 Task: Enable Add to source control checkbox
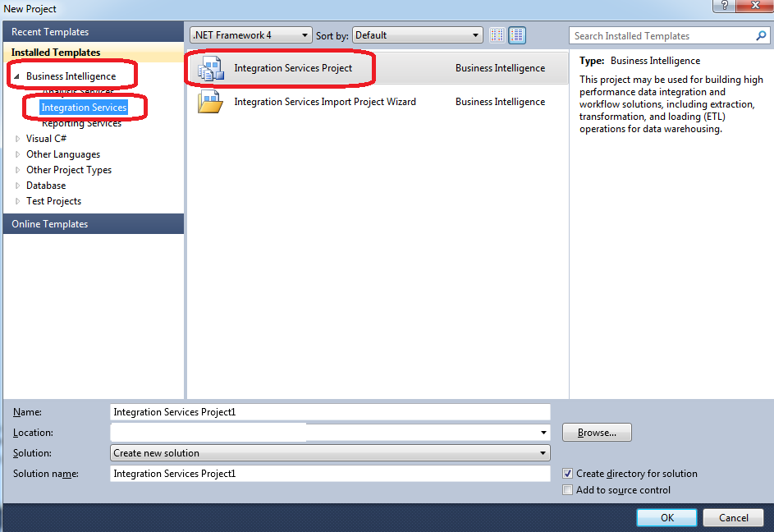(568, 489)
